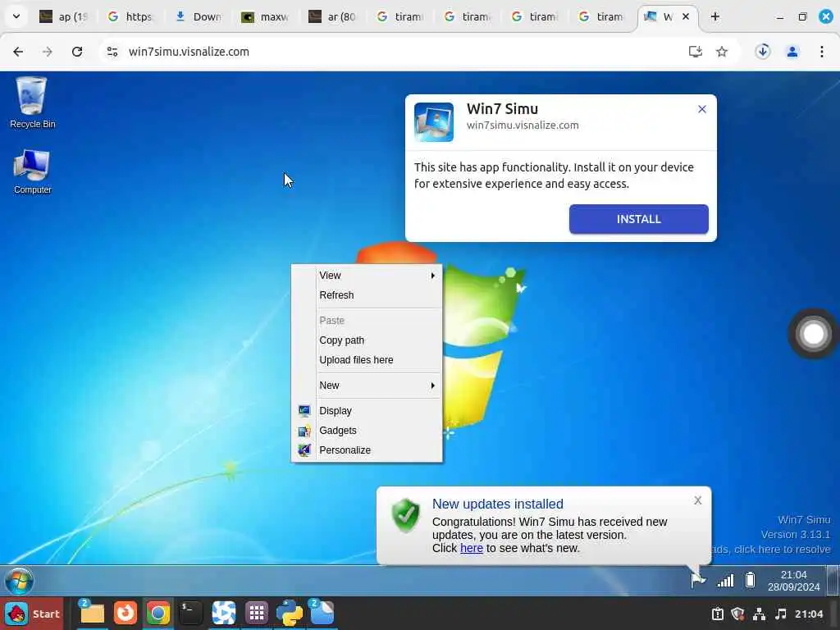Click the Show desktop strip in Win7 taskbar
The height and width of the screenshot is (630, 840).
pos(834,581)
